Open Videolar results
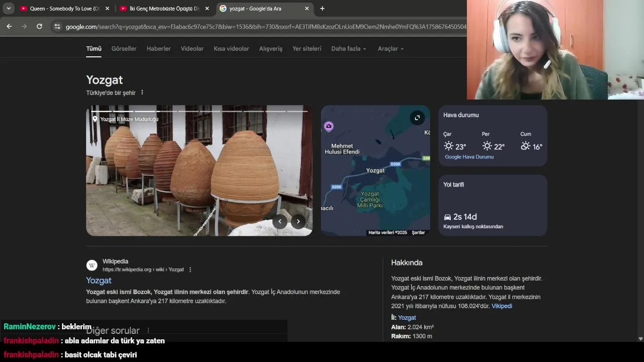 (x=192, y=49)
